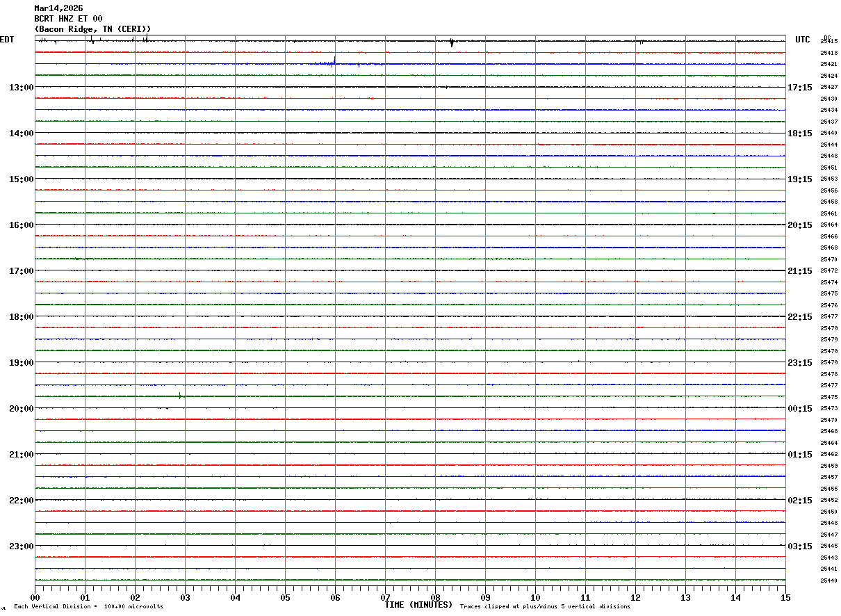
Task: Click the station code BCRT HNZ ET 00
Action: pos(68,19)
